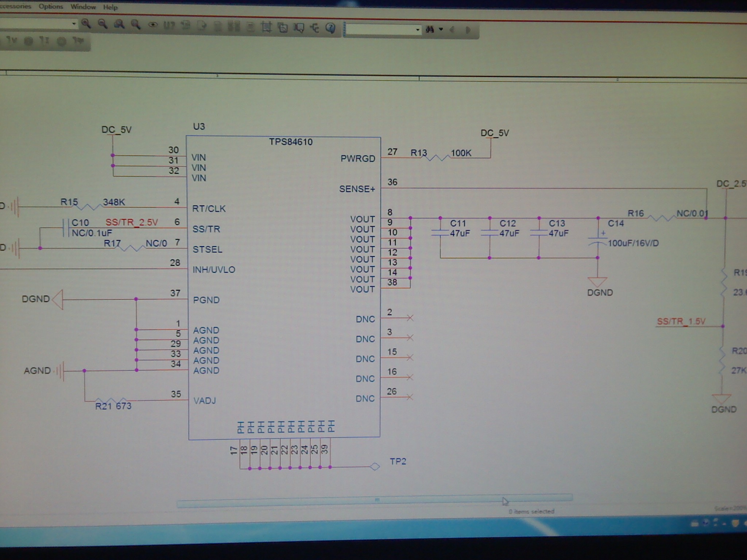This screenshot has width=747, height=560.
Task: Open the Options menu
Action: 51,7
